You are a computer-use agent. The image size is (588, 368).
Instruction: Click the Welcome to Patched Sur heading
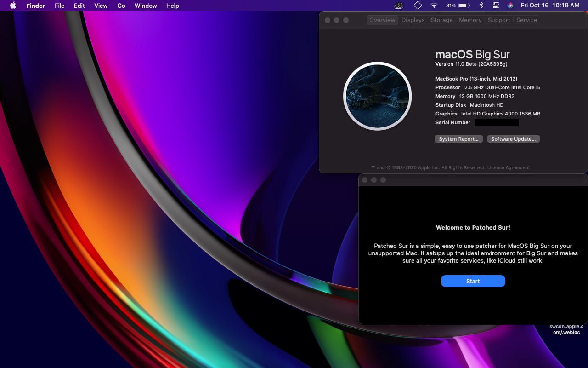click(473, 227)
